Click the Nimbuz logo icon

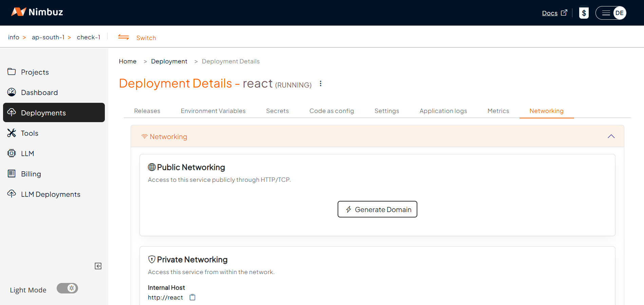coord(18,12)
